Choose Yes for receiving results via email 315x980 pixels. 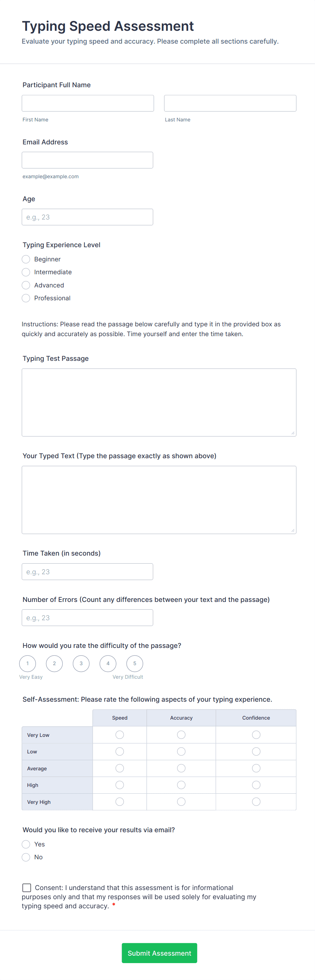coord(26,844)
